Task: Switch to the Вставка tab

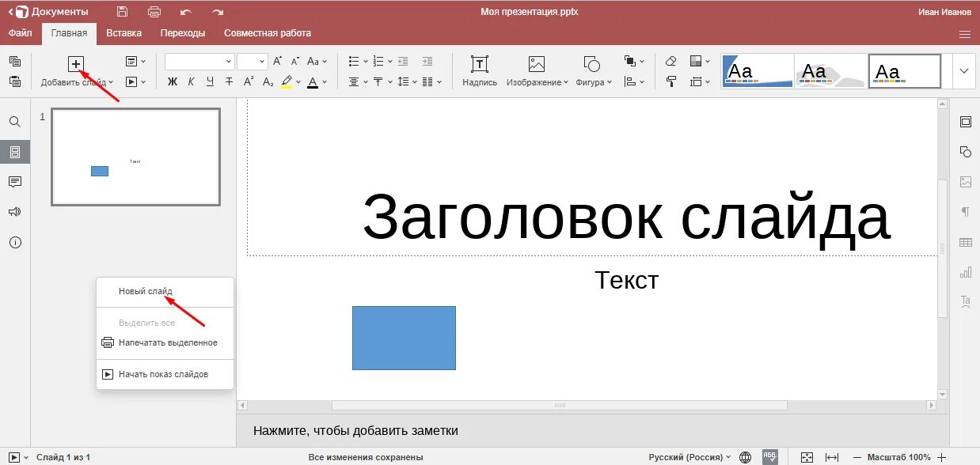Action: [123, 32]
